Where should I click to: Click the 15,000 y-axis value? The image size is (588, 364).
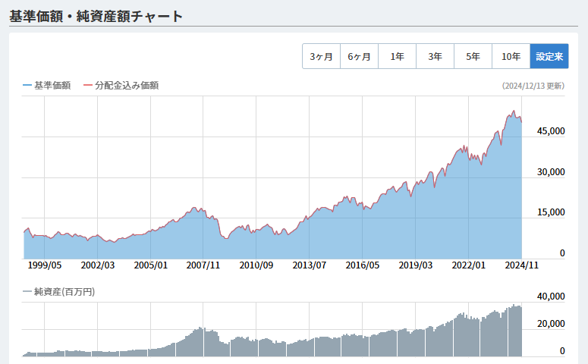[x=551, y=212]
